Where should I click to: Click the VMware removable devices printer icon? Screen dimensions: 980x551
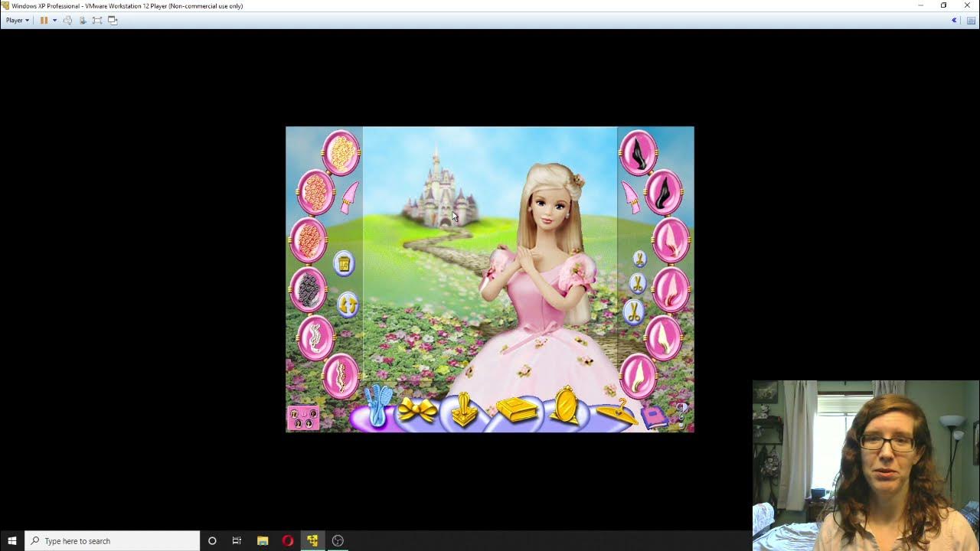tap(67, 21)
